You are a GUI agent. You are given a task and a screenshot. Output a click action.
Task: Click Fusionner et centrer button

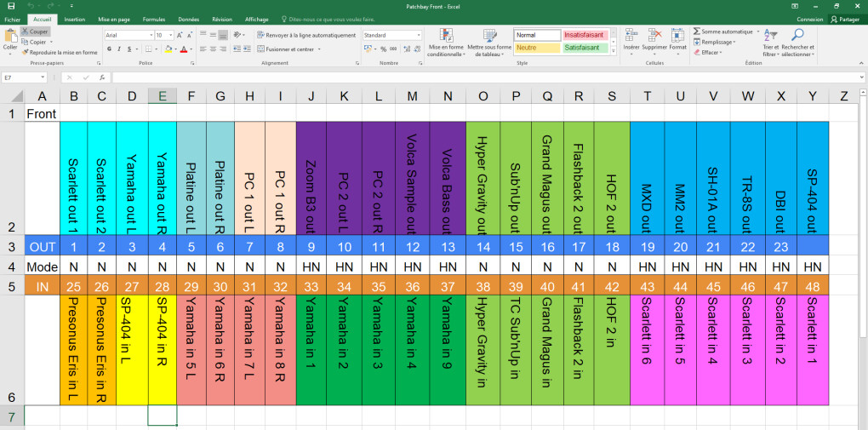coord(287,49)
